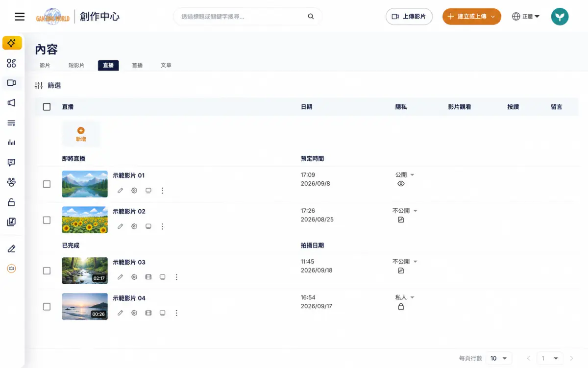Open the 篩選 filter button
This screenshot has height=368, width=588.
(x=48, y=86)
